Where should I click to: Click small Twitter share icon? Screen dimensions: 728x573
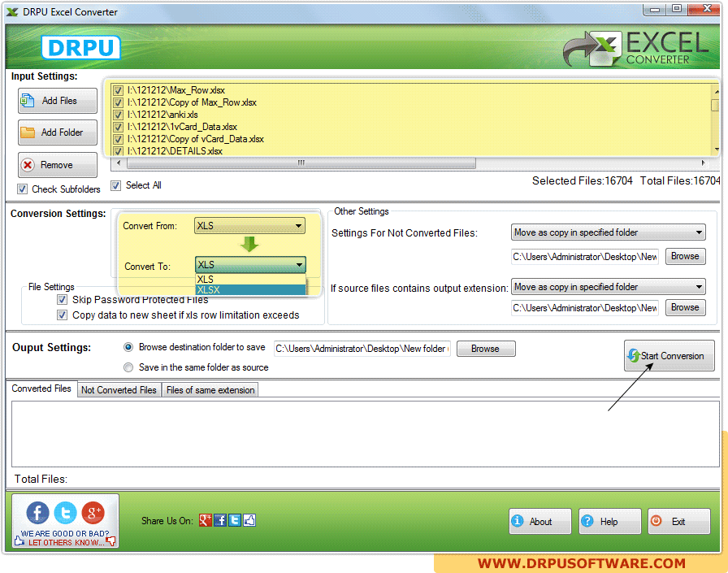(x=235, y=520)
